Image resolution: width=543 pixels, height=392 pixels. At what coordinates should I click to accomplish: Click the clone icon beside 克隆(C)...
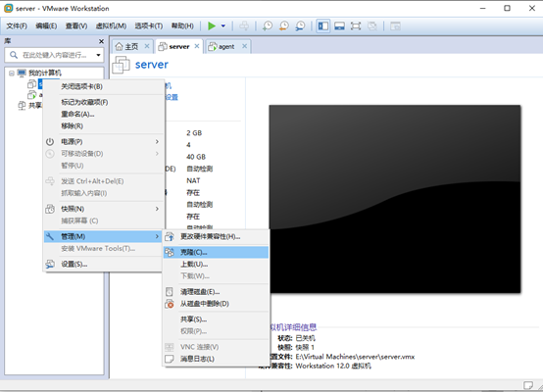(170, 253)
